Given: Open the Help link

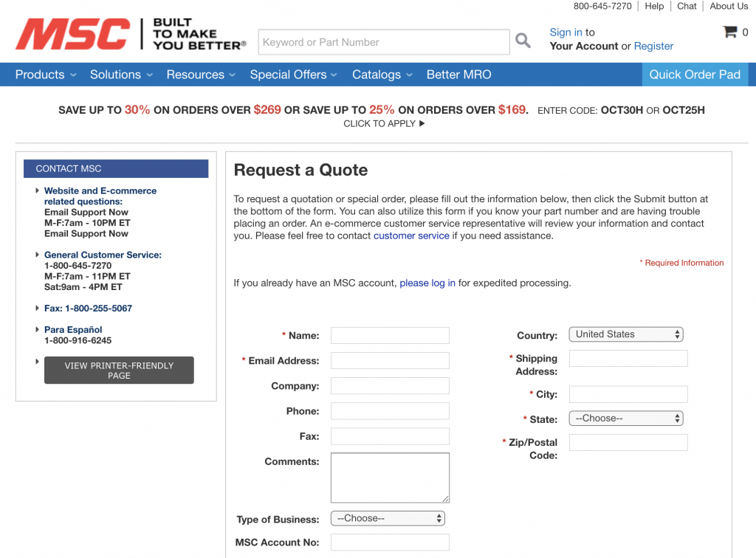Looking at the screenshot, I should tap(654, 6).
